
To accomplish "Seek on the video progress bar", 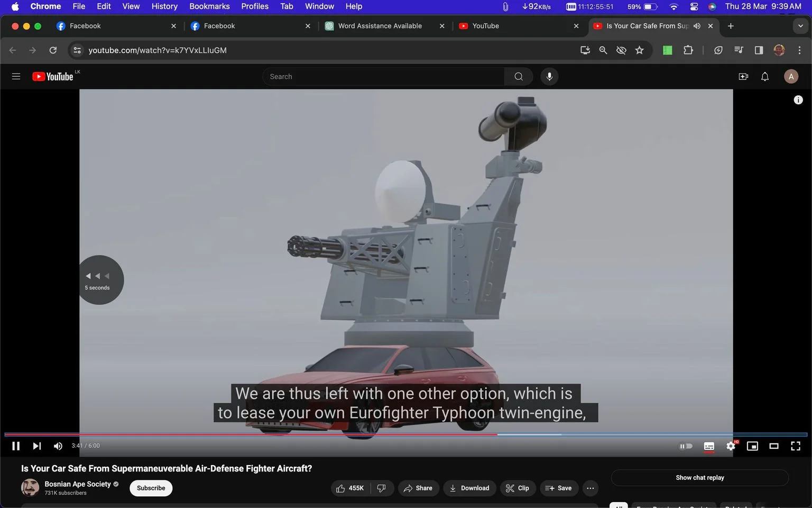I will point(406,434).
